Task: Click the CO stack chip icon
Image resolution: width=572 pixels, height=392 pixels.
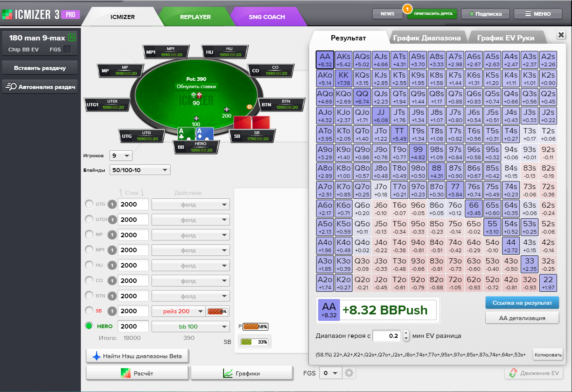Action: (x=112, y=281)
